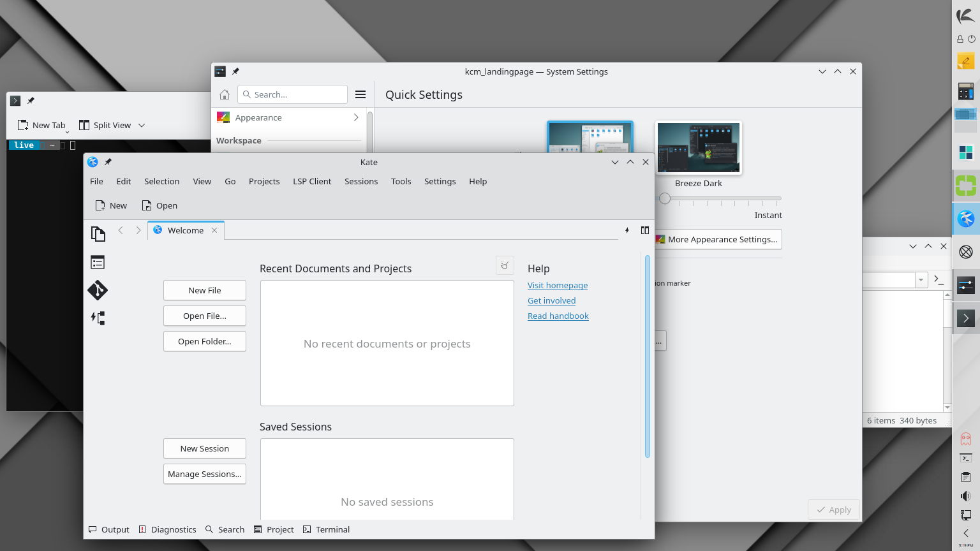The height and width of the screenshot is (551, 980).
Task: Click the Open Folder... button
Action: coord(205,341)
